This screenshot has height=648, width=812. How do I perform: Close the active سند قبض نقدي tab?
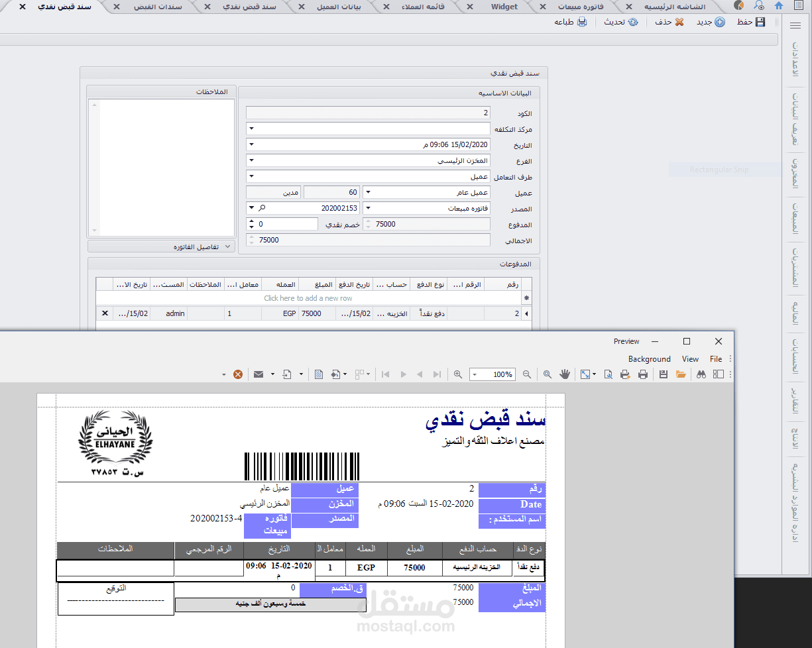[x=23, y=7]
